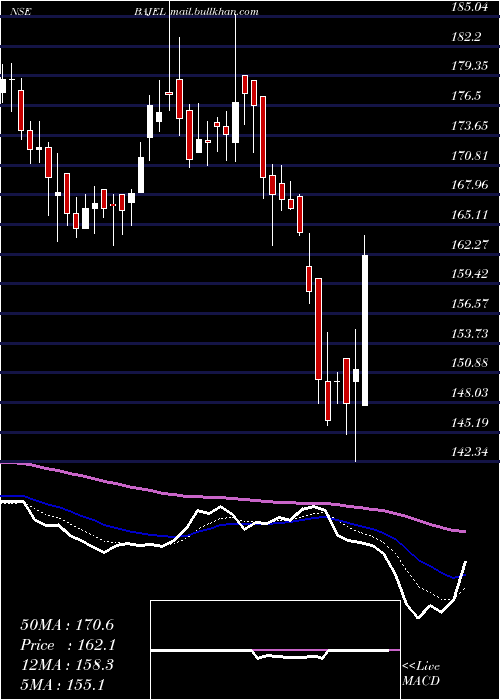
Task: Click the Price : 162.1 reading
Action: [x=68, y=645]
